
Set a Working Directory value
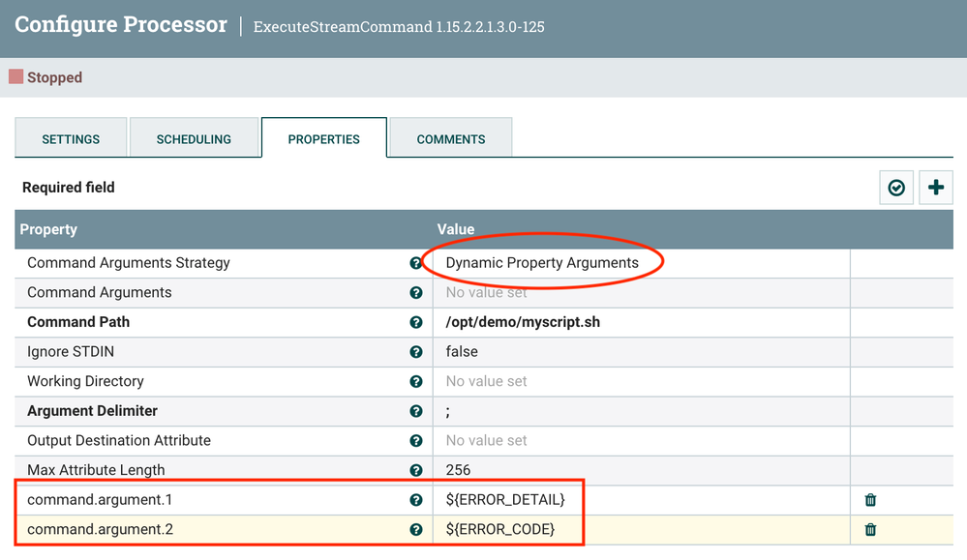click(642, 381)
